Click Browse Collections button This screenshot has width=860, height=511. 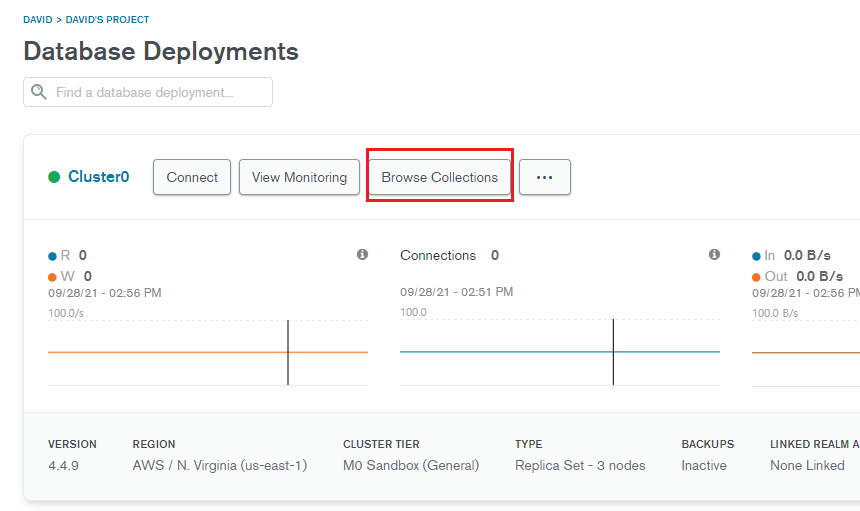pyautogui.click(x=440, y=177)
